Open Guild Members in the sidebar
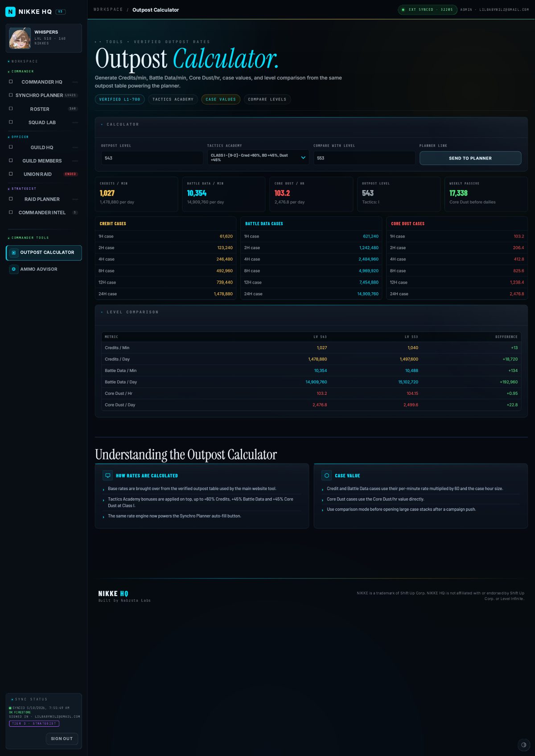Viewport: 535px width, 756px height. [x=44, y=161]
